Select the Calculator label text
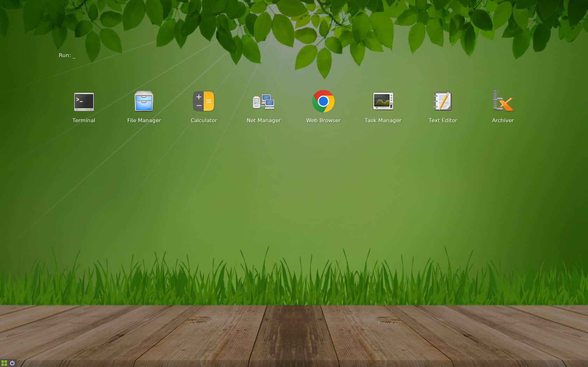The width and height of the screenshot is (588, 367). pyautogui.click(x=203, y=120)
